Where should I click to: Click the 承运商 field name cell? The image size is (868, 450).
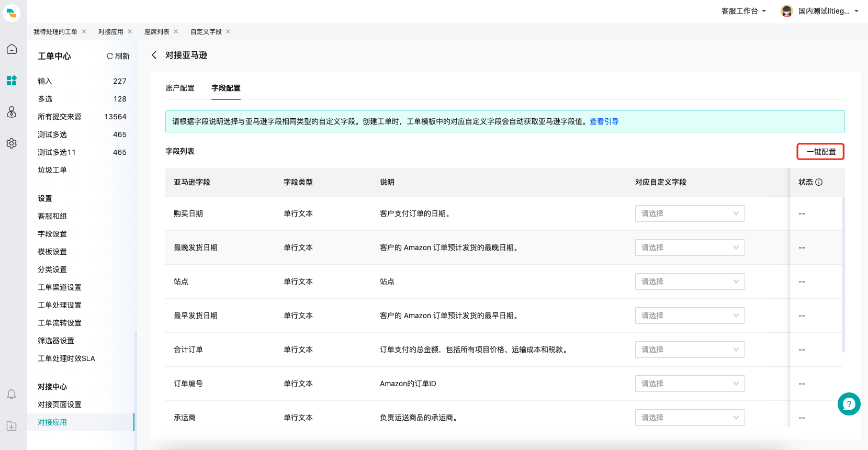pyautogui.click(x=185, y=418)
